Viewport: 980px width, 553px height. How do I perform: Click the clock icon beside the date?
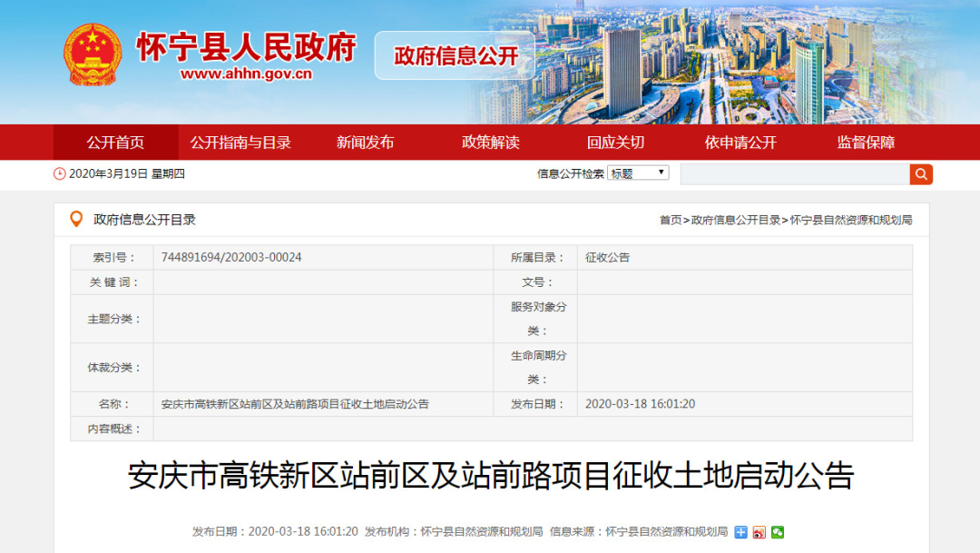click(x=57, y=173)
